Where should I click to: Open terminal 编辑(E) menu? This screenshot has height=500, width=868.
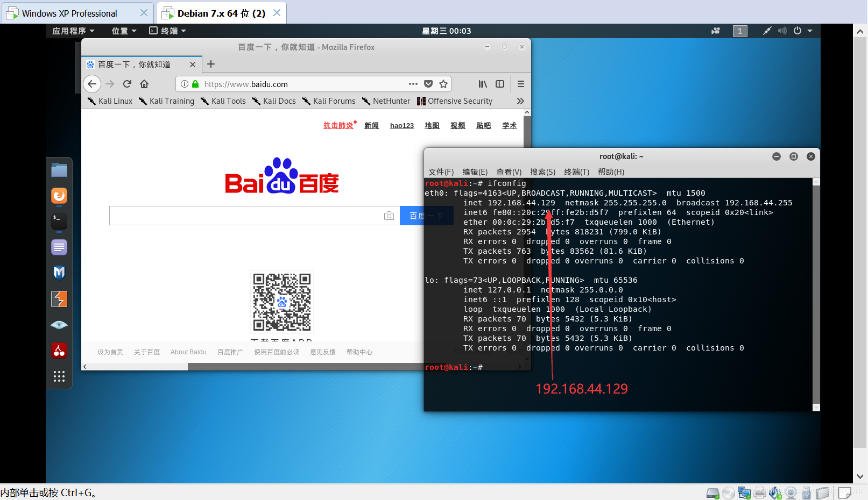475,172
